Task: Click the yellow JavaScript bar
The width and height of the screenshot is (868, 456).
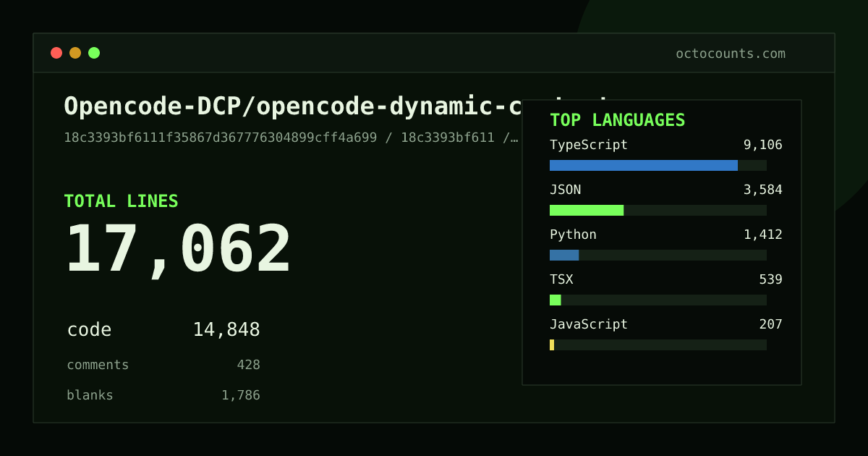Action: click(552, 345)
